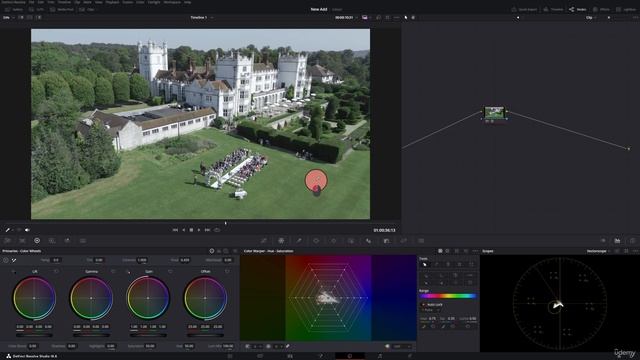Screen dimensions: 640x360
Task: Open the Effects panel button
Action: click(x=601, y=9)
